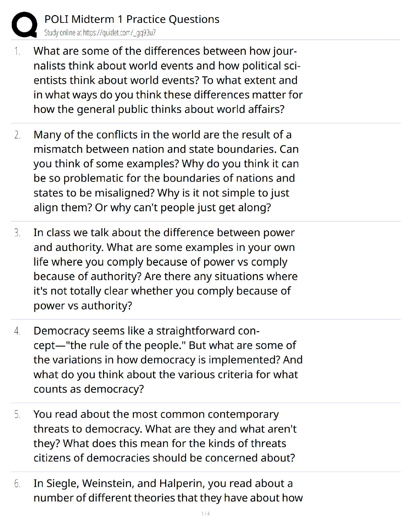The height and width of the screenshot is (532, 411).
Task: Select question number 6 marker
Action: coord(17,484)
